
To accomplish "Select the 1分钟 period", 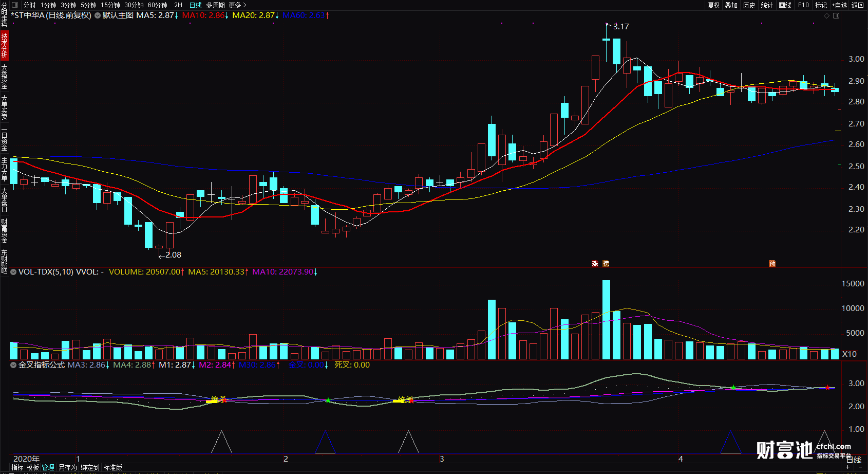I will click(48, 5).
